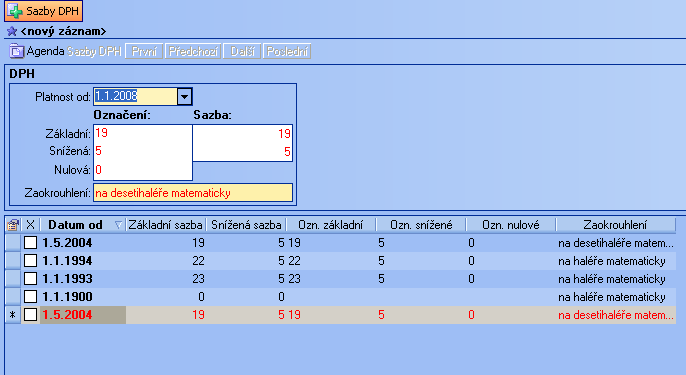Click Zaokrouhlení cell in the 1.1.1900 row
Screen dimensions: 686x375
[616, 297]
